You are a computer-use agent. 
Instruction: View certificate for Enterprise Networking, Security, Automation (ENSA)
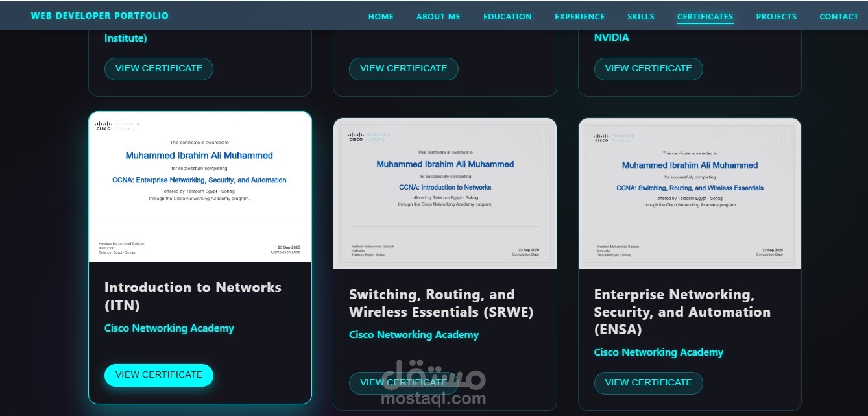[x=648, y=383]
